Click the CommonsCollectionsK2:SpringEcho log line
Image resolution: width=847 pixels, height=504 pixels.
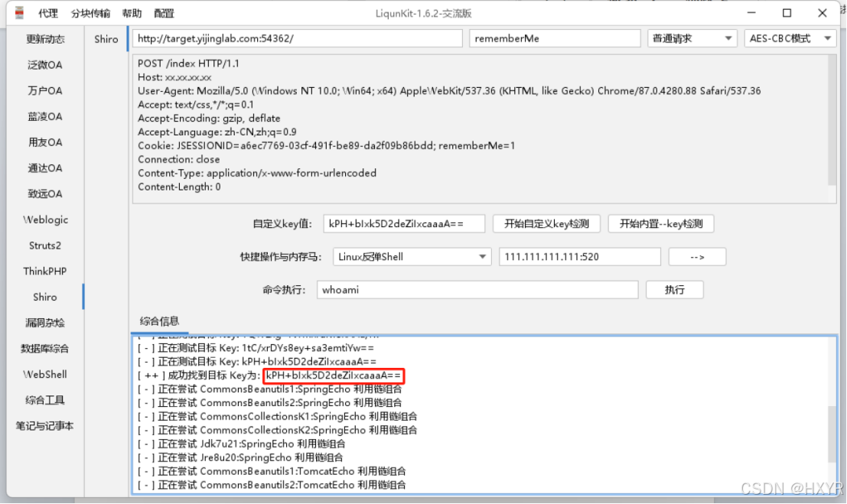click(x=277, y=430)
